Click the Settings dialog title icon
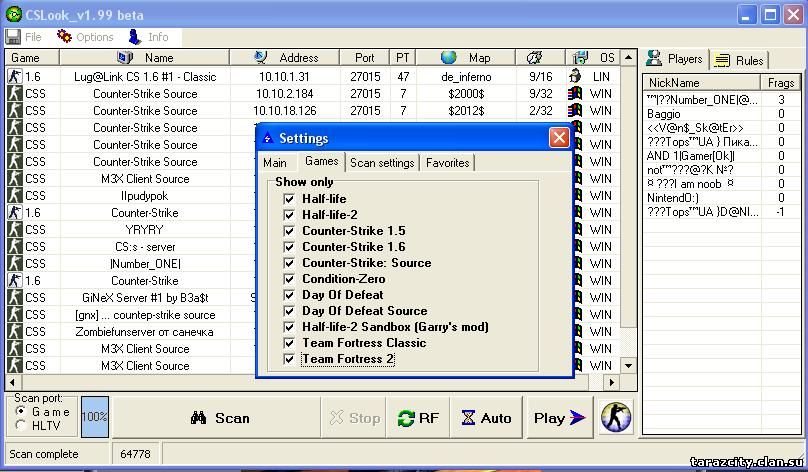Image resolution: width=808 pixels, height=472 pixels. point(267,138)
